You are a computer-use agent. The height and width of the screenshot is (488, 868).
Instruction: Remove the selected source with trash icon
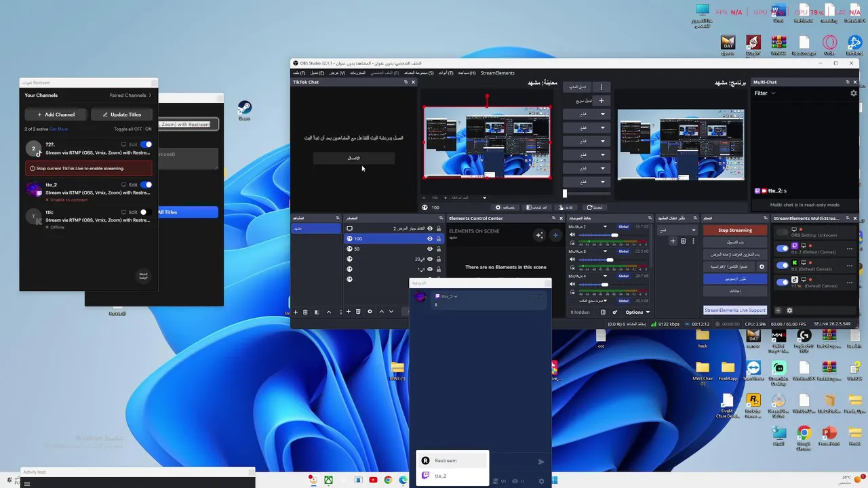click(358, 312)
